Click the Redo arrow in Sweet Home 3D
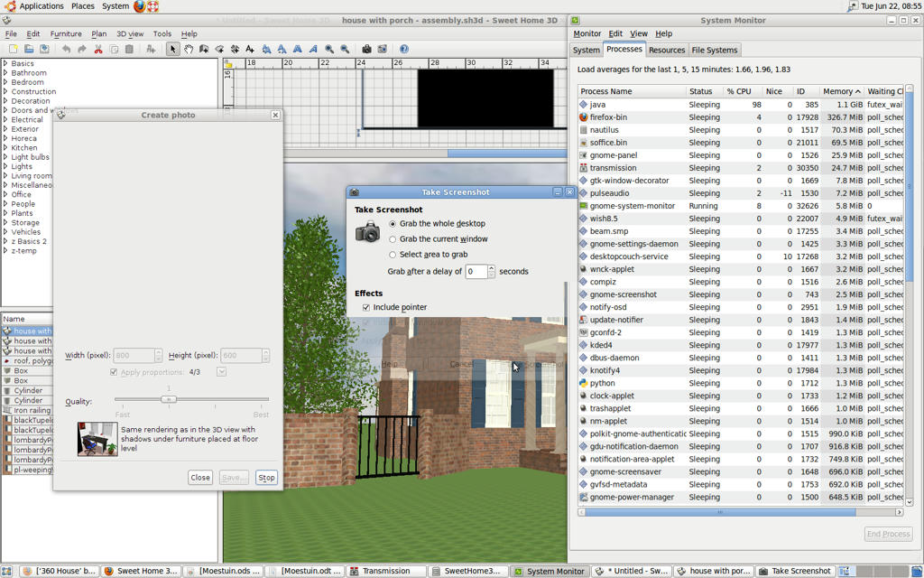The image size is (924, 578). pos(82,49)
